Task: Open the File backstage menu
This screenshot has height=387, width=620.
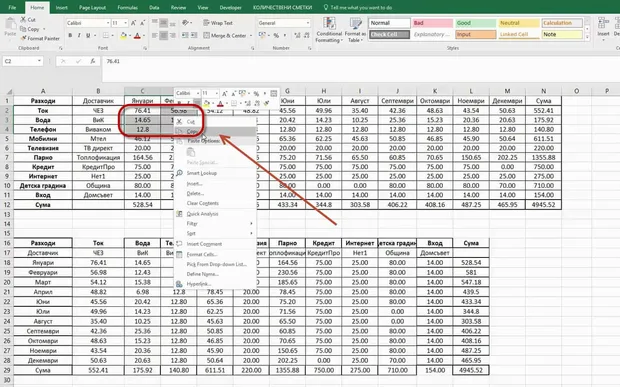Action: [12, 8]
